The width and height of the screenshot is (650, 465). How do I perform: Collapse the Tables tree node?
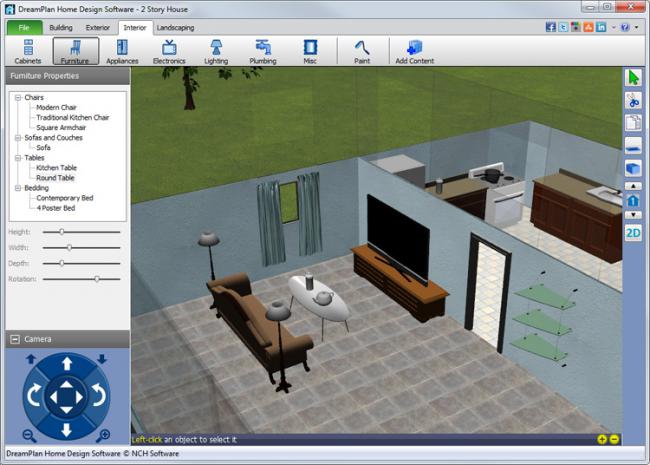(18, 158)
